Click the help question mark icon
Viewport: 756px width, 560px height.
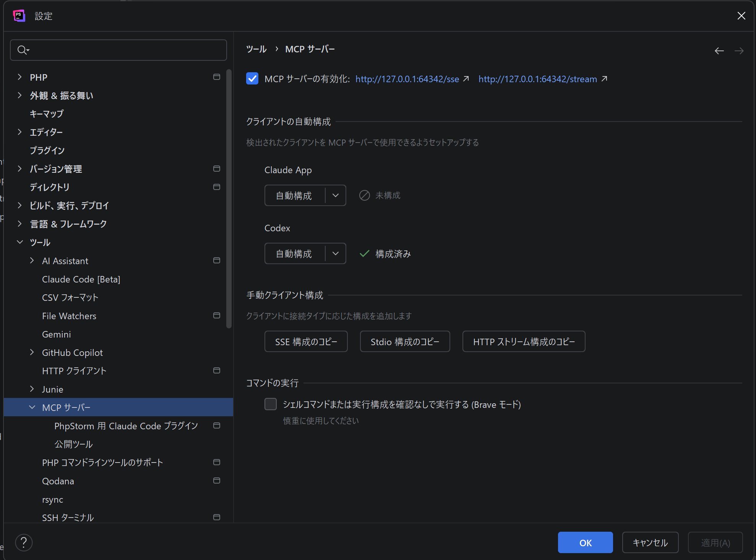pyautogui.click(x=24, y=542)
